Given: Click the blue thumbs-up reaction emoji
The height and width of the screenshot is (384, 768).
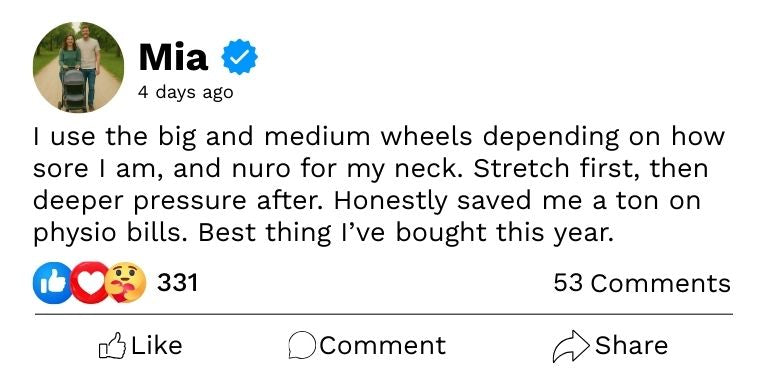Looking at the screenshot, I should (x=53, y=283).
